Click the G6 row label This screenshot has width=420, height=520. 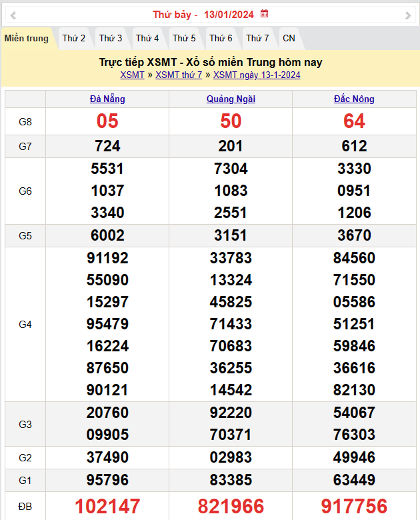[x=25, y=191]
